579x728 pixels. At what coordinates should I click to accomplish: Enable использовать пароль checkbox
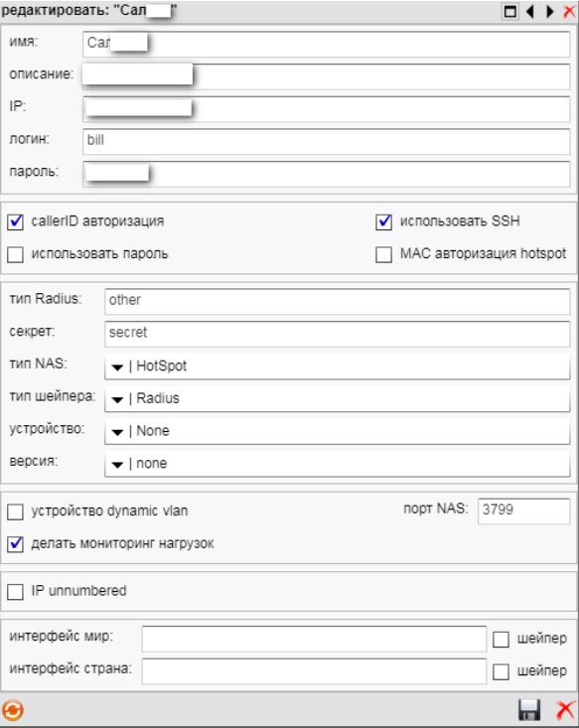pyautogui.click(x=15, y=254)
